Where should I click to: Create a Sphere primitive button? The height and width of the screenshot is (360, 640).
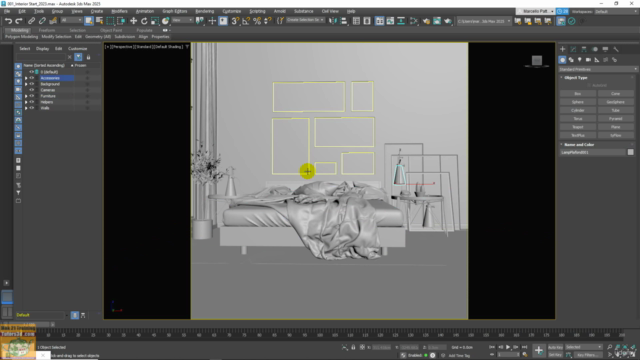coord(578,102)
